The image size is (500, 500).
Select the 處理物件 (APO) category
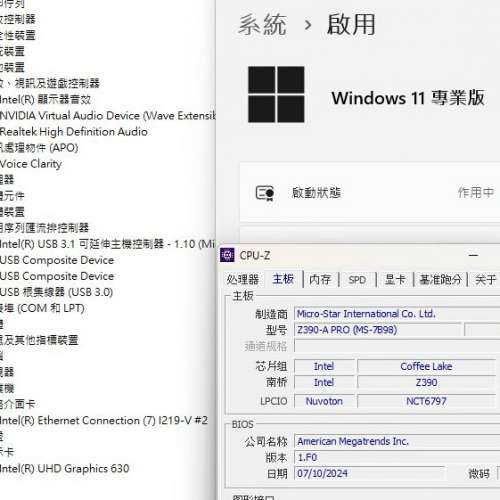[39, 148]
